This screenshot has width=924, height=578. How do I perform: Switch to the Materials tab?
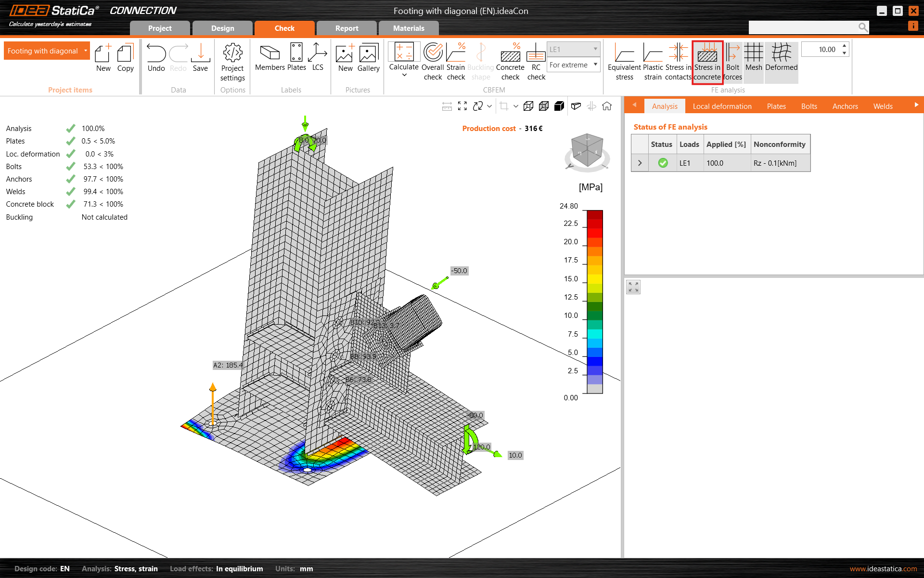pos(409,28)
